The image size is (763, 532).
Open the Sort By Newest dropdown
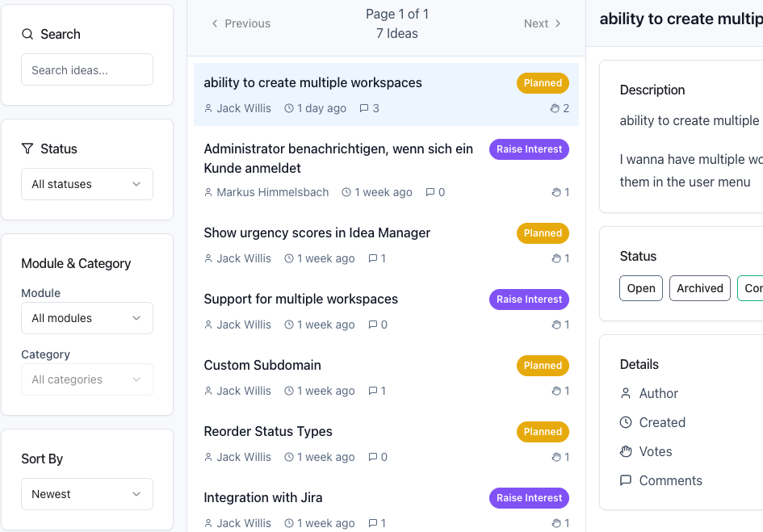[87, 494]
